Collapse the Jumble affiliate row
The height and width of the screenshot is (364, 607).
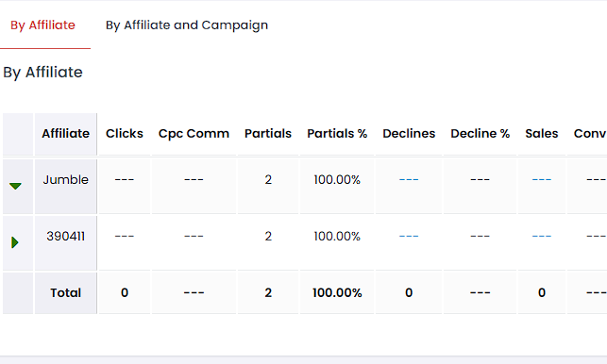(x=15, y=186)
